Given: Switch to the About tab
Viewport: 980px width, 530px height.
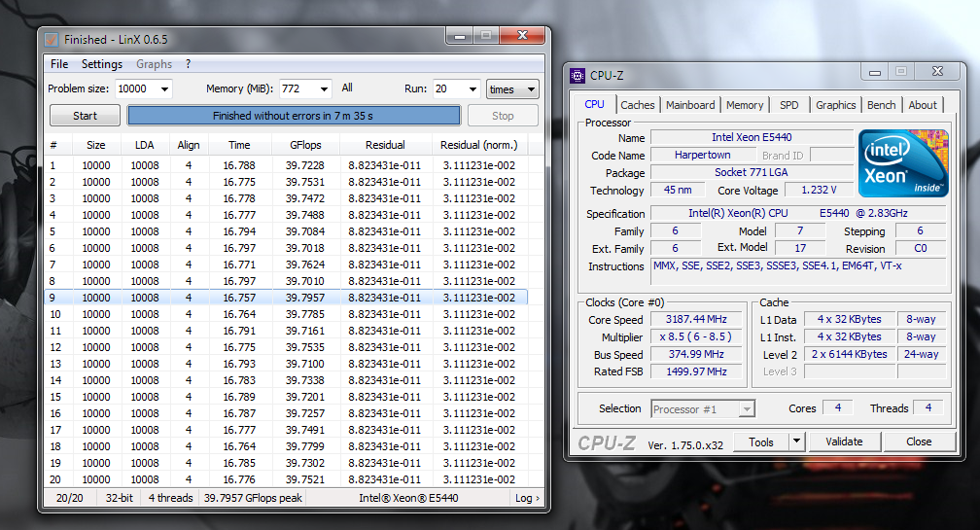Looking at the screenshot, I should point(923,105).
